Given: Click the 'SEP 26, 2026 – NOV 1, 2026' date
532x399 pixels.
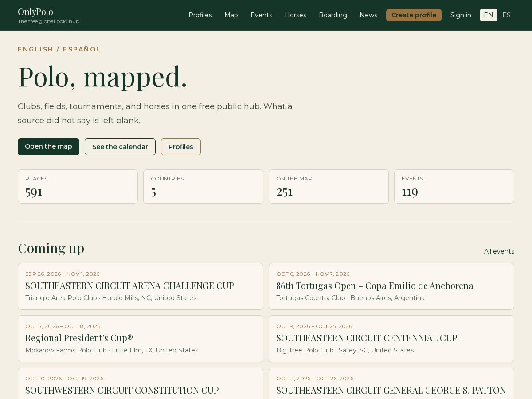Looking at the screenshot, I should point(63,274).
